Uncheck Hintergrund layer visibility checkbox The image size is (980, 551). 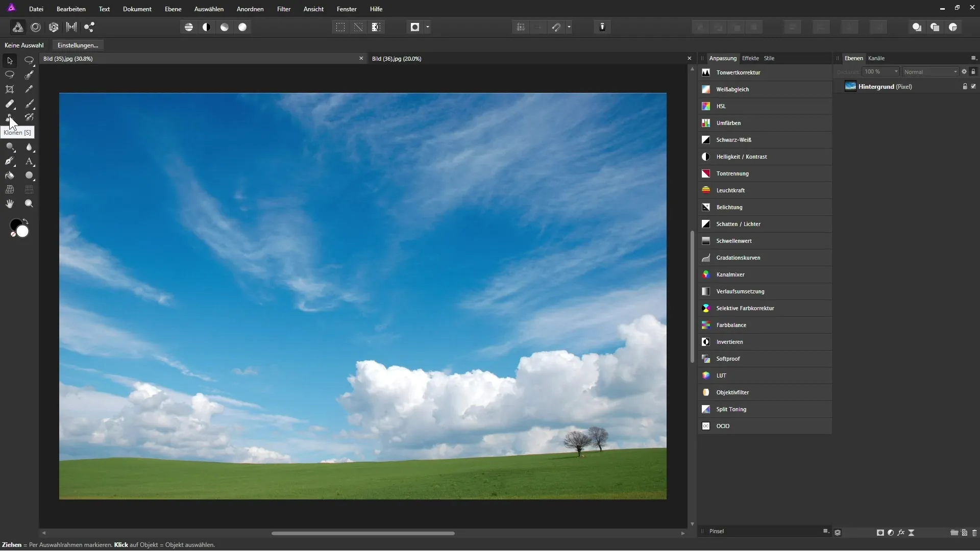point(973,86)
